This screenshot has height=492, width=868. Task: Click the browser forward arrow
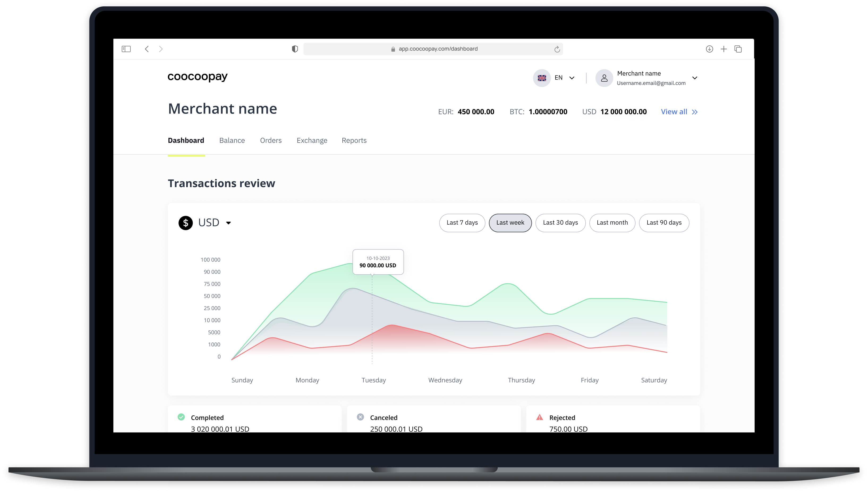(x=161, y=49)
